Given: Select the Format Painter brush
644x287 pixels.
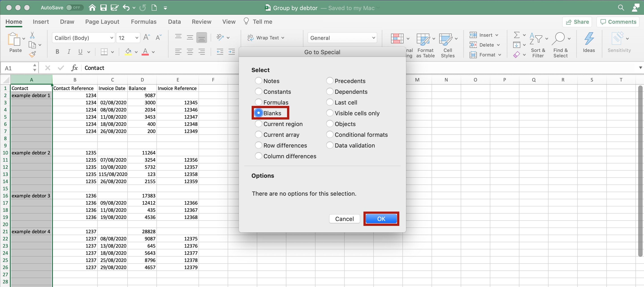Looking at the screenshot, I should [x=32, y=54].
